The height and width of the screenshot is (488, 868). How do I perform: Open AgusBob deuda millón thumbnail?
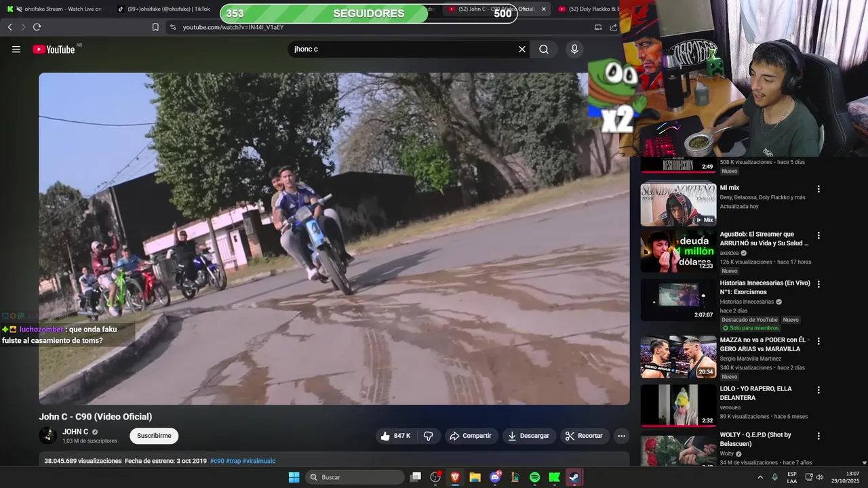(678, 251)
